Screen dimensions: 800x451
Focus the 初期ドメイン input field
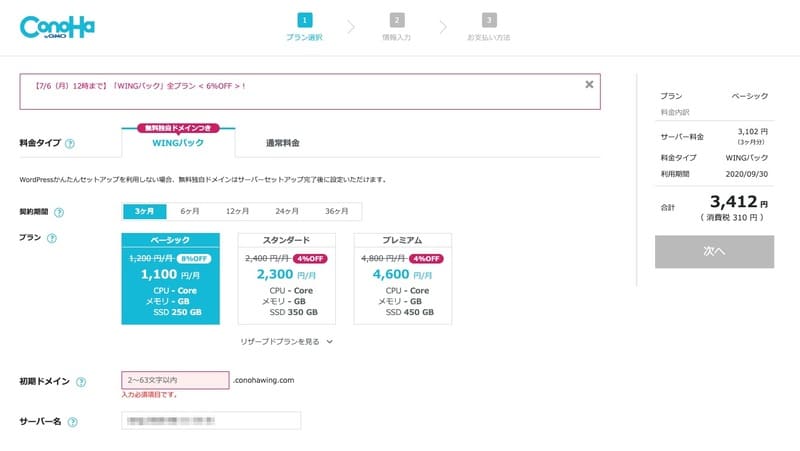pyautogui.click(x=176, y=380)
